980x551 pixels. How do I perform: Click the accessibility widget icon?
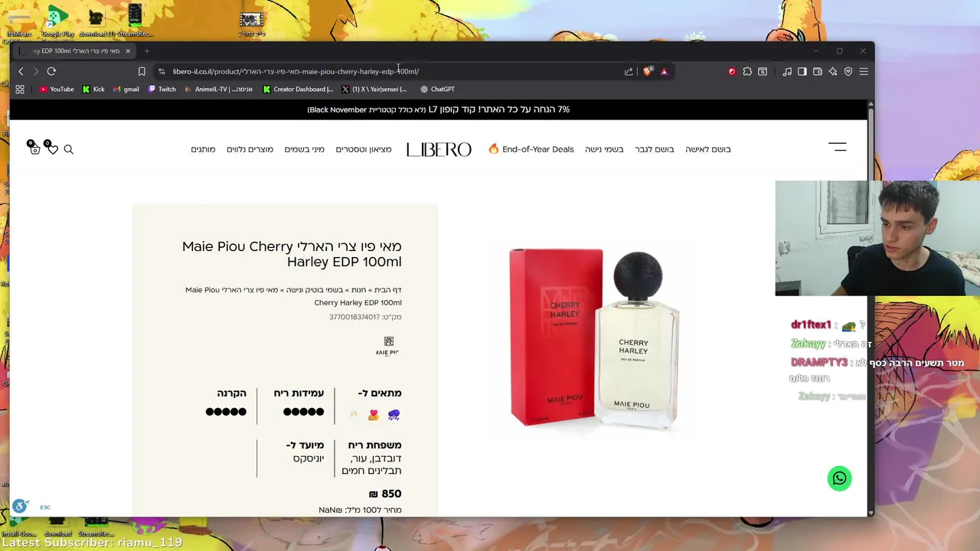[20, 507]
